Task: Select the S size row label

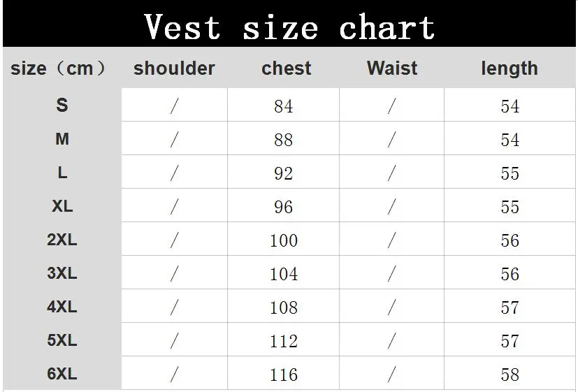Action: pos(62,106)
